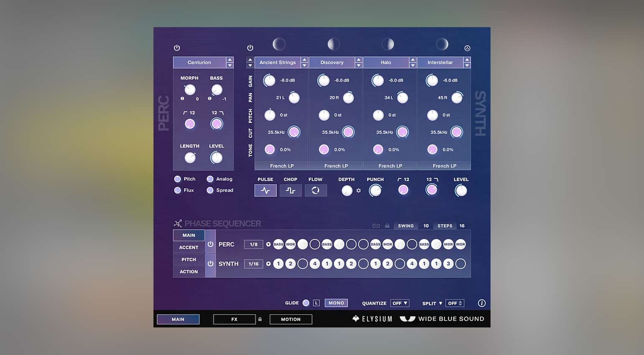
Task: Select the FLOW circular mode icon
Action: click(x=316, y=190)
